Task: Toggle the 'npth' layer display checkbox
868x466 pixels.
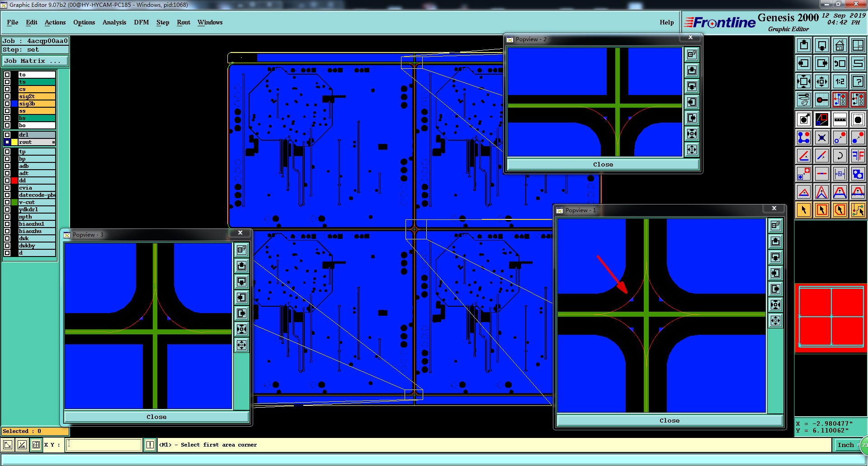Action: (x=7, y=217)
